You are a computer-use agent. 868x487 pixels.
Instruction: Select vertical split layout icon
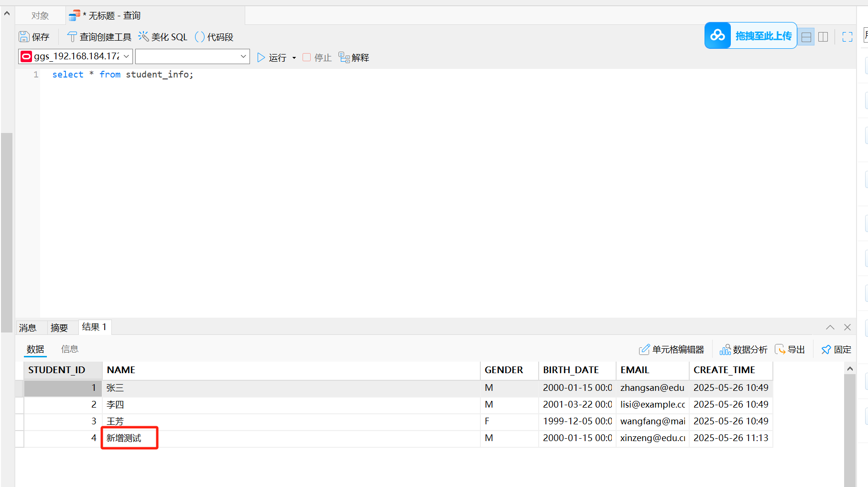(823, 37)
